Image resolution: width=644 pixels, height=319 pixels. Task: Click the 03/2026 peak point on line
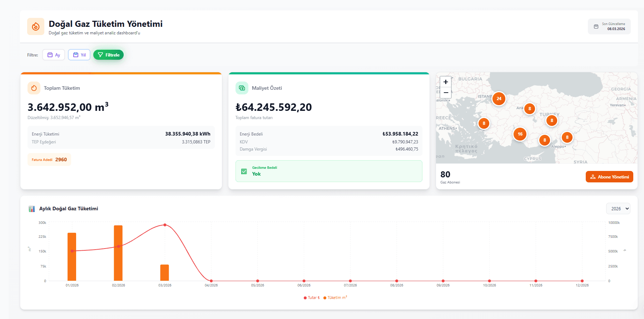pos(165,225)
